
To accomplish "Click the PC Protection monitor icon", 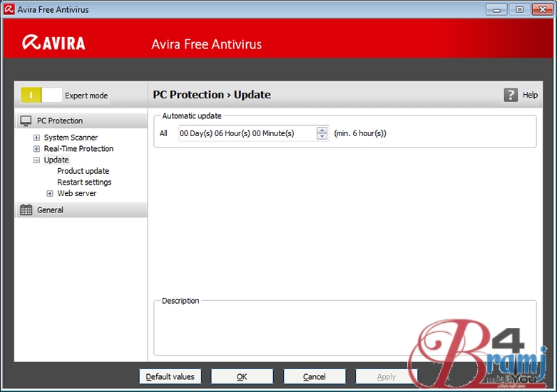I will 26,120.
